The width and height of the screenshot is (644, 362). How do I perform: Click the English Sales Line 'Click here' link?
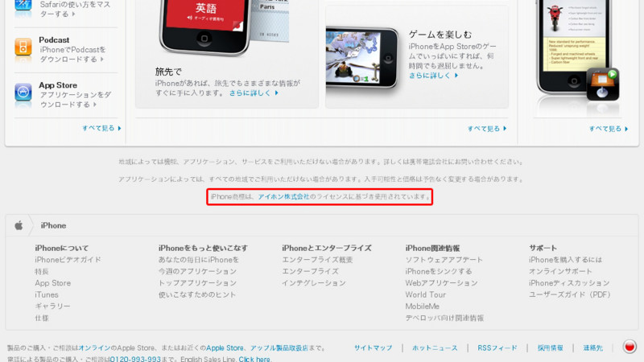click(254, 359)
